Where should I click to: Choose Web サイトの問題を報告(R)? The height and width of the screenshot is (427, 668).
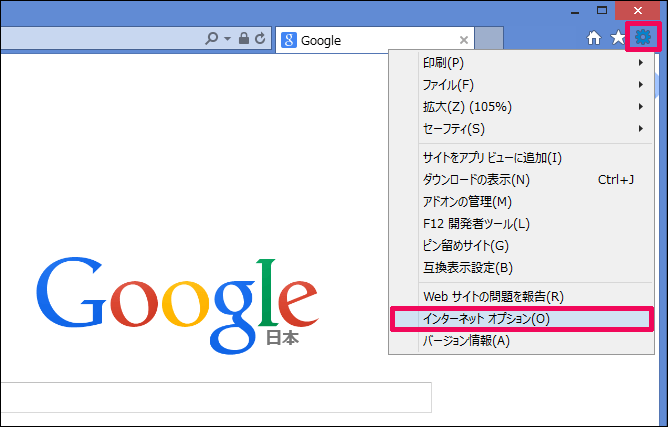coord(522,297)
